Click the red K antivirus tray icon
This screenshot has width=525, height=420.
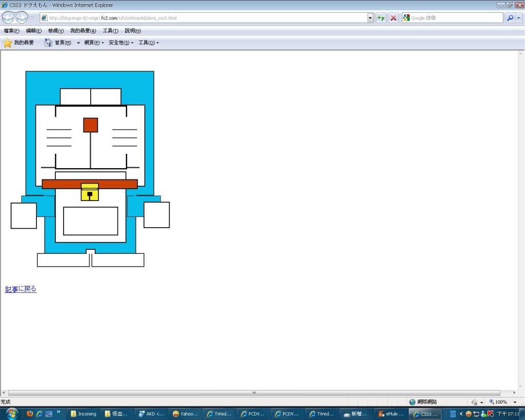tap(491, 414)
